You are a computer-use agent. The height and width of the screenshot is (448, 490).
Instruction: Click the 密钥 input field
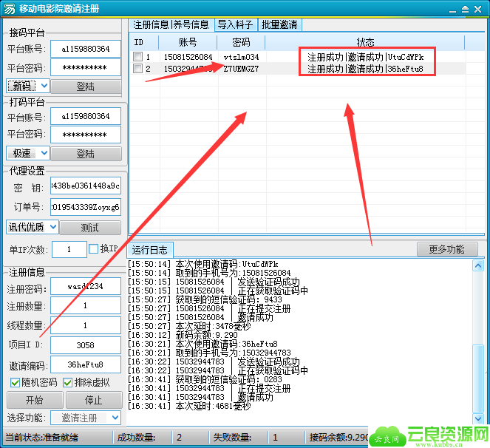point(86,186)
